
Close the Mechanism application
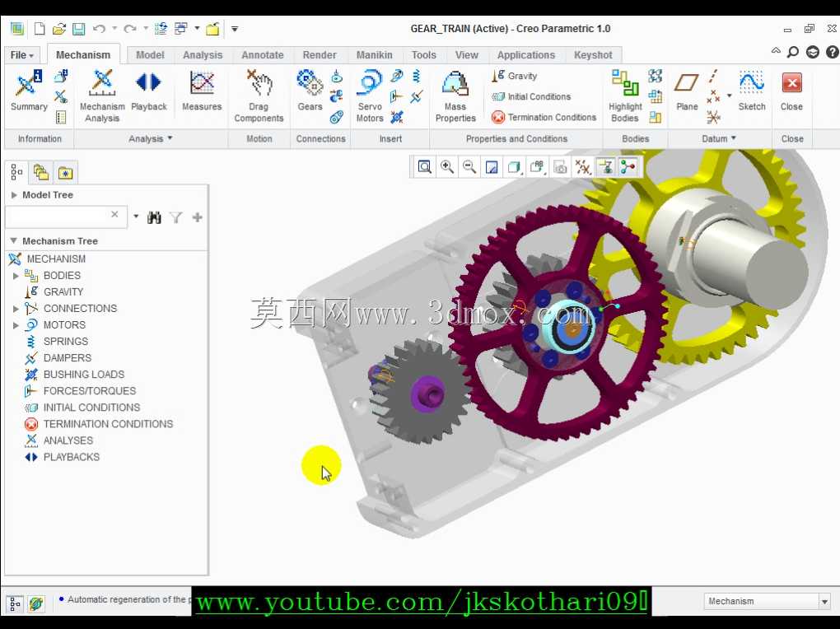click(x=791, y=91)
